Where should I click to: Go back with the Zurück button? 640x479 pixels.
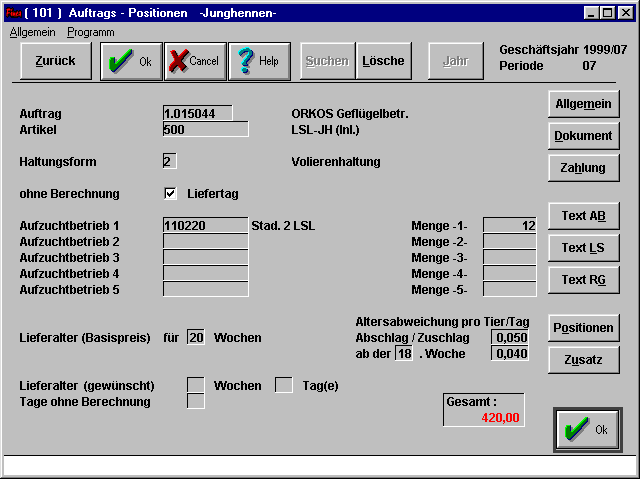point(55,61)
